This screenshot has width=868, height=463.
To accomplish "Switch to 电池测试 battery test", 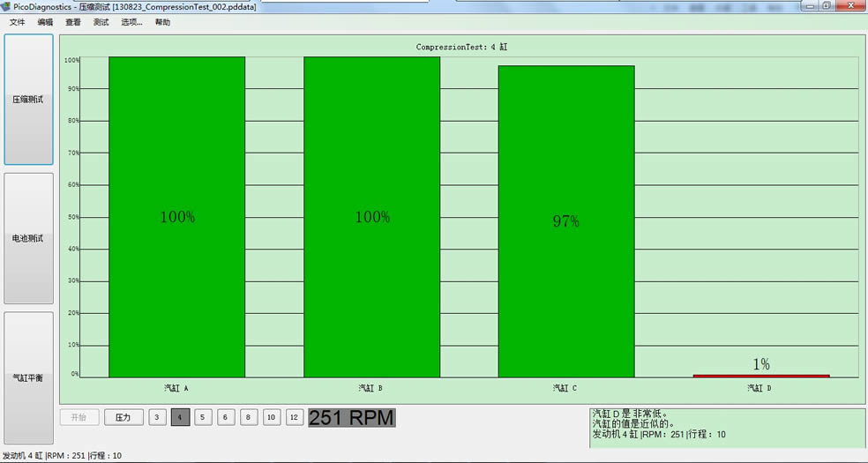I will [28, 238].
